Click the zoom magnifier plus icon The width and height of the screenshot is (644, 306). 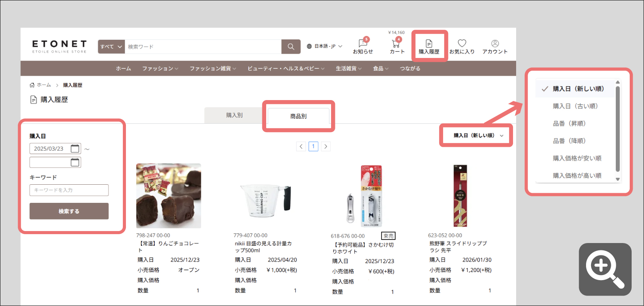click(605, 269)
